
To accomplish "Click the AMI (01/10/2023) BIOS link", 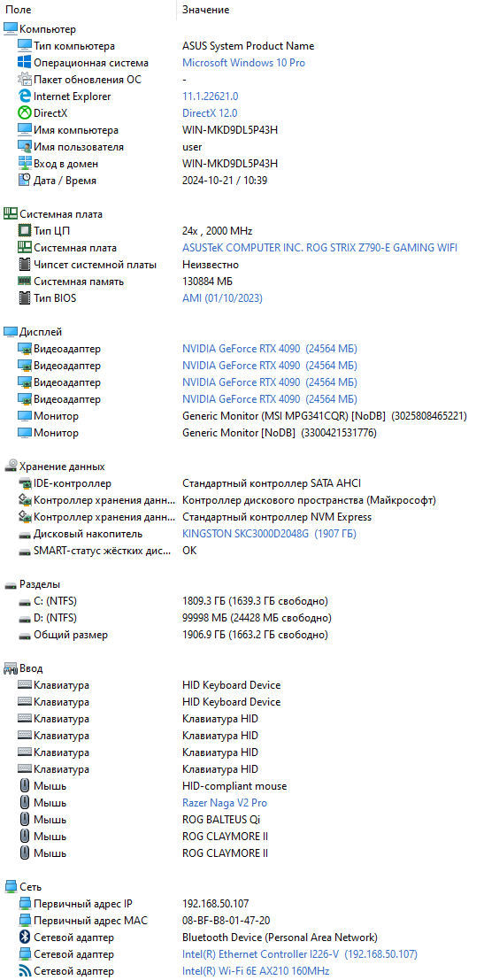I will point(222,298).
